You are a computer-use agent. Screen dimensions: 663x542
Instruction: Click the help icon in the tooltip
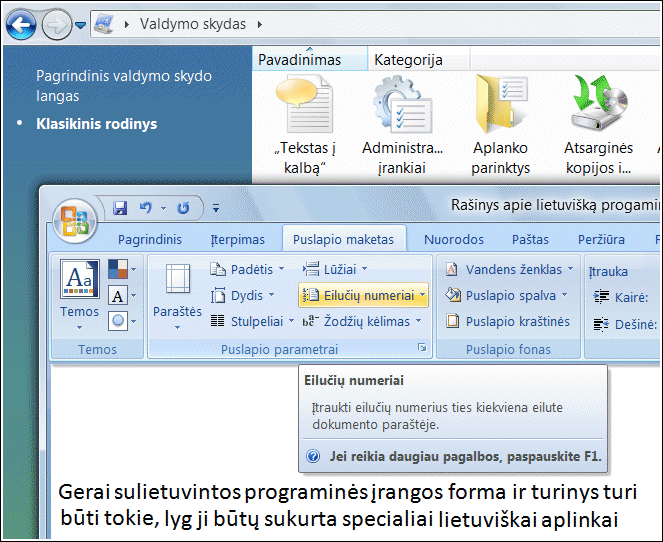313,456
